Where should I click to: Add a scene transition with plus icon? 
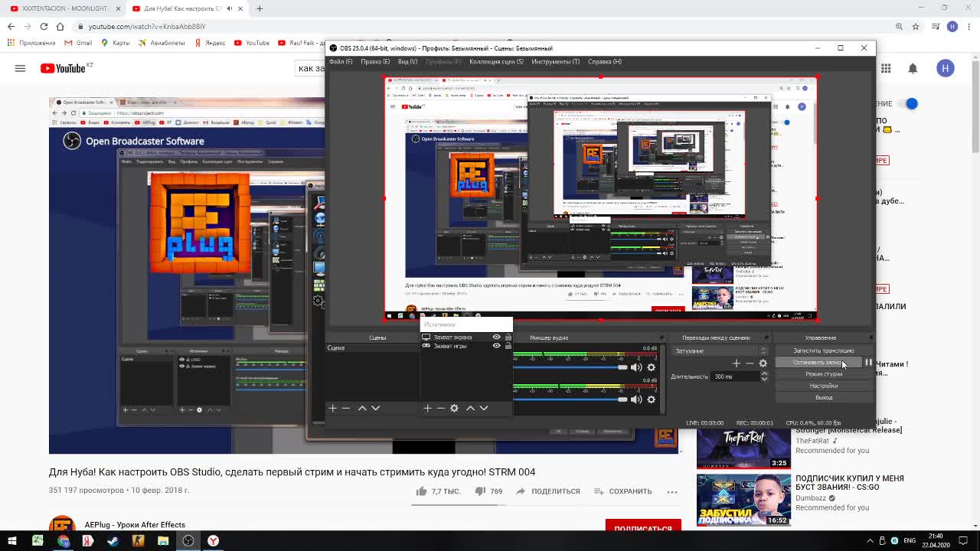click(736, 364)
